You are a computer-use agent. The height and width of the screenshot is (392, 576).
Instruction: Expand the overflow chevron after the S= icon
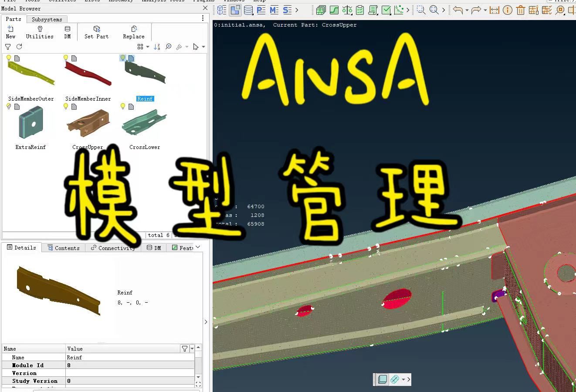(x=297, y=10)
